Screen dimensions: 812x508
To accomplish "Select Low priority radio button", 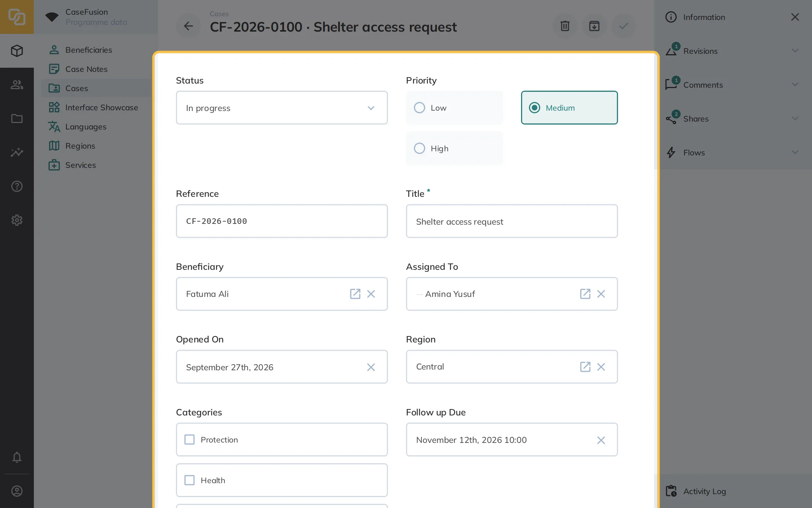I will (454, 108).
